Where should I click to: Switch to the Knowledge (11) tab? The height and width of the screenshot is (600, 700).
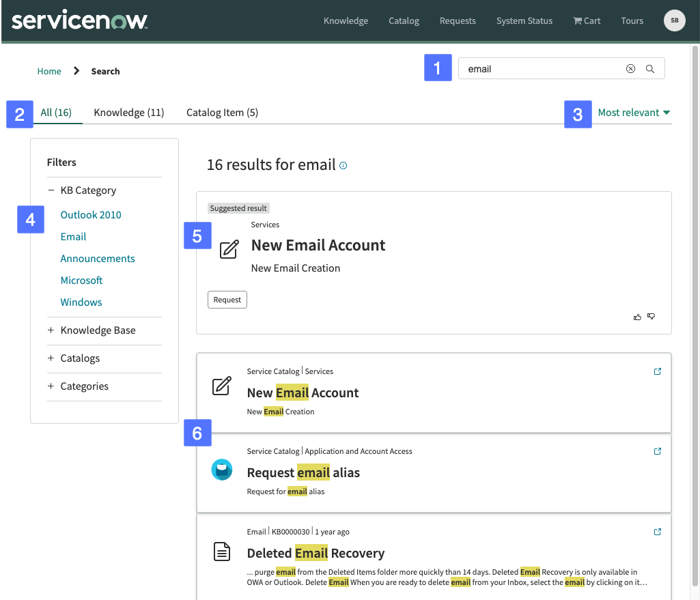click(x=129, y=113)
